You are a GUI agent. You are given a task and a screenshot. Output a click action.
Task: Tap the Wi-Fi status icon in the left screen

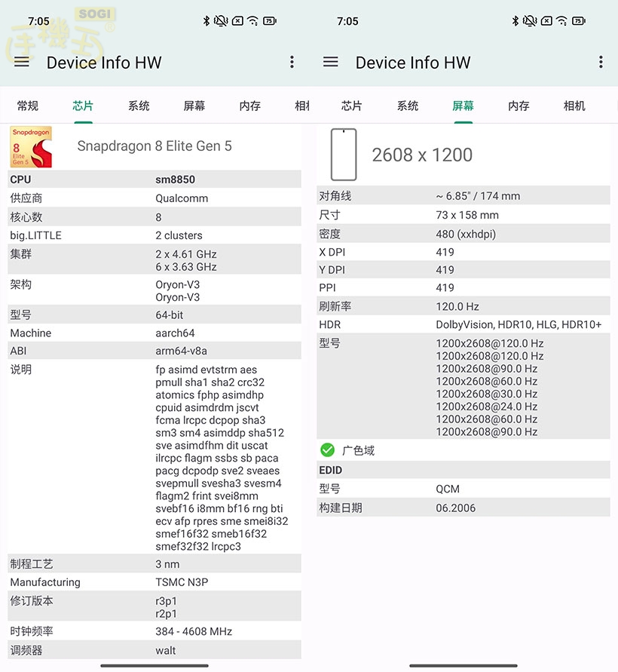[x=253, y=20]
